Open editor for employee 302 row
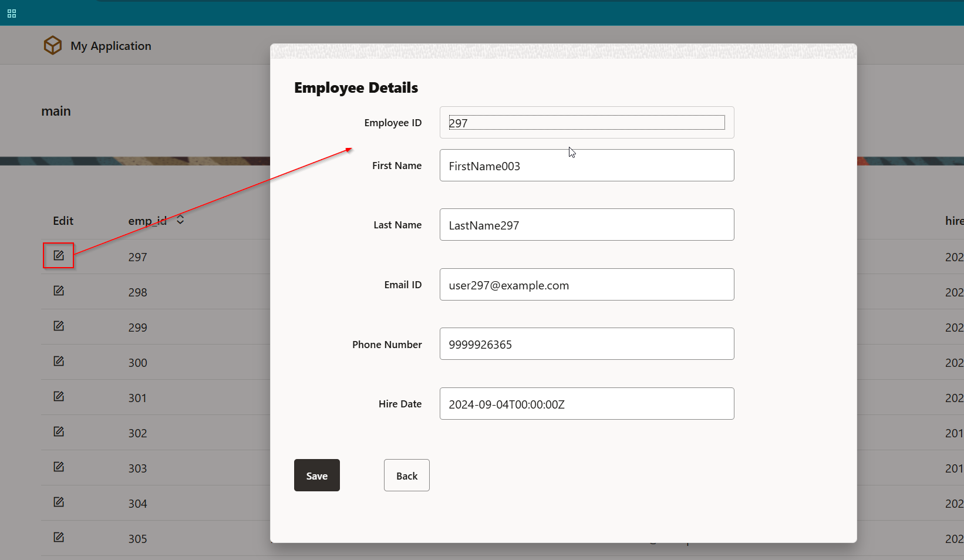964x560 pixels. 59,431
